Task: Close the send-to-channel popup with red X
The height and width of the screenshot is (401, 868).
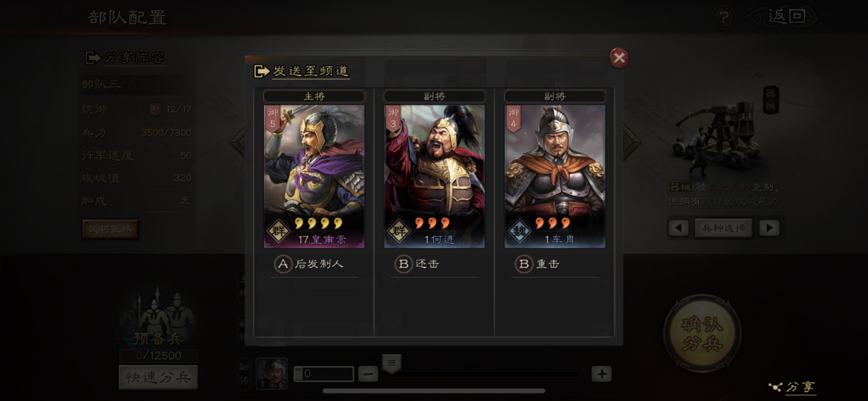Action: click(619, 58)
